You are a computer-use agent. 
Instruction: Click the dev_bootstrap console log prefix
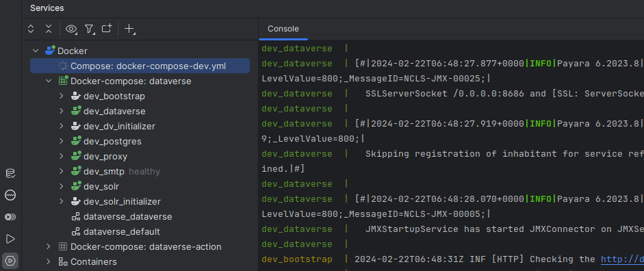coord(297,259)
